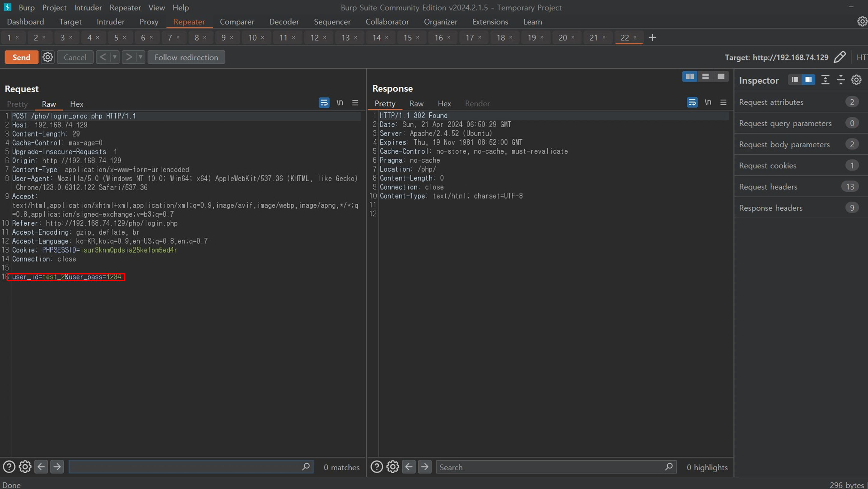Screen dimensions: 868x489
Task: Go forward to next request in history
Action: [x=129, y=57]
